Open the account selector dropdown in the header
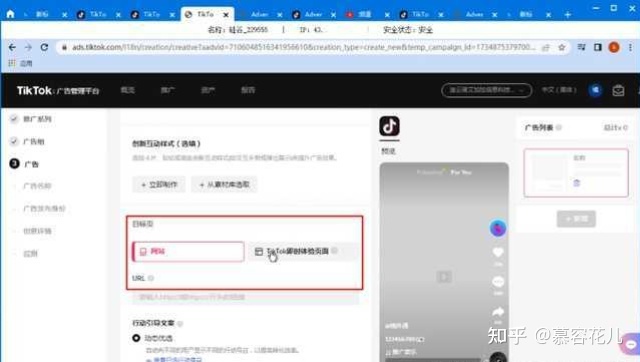 [487, 90]
